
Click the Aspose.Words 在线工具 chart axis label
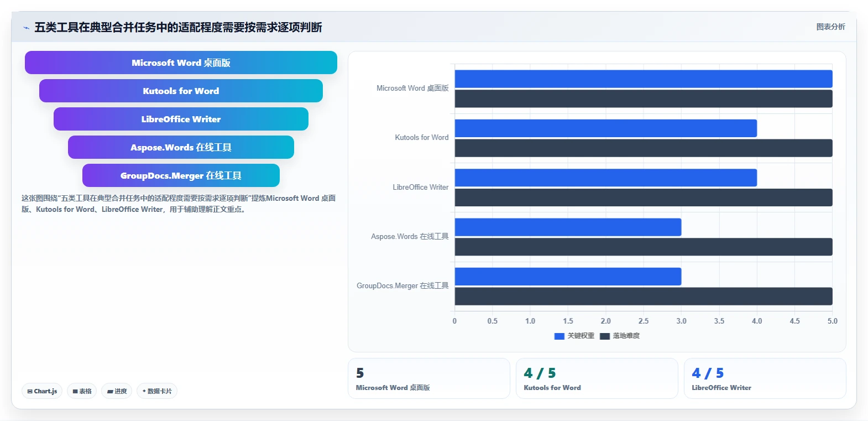[x=410, y=237]
